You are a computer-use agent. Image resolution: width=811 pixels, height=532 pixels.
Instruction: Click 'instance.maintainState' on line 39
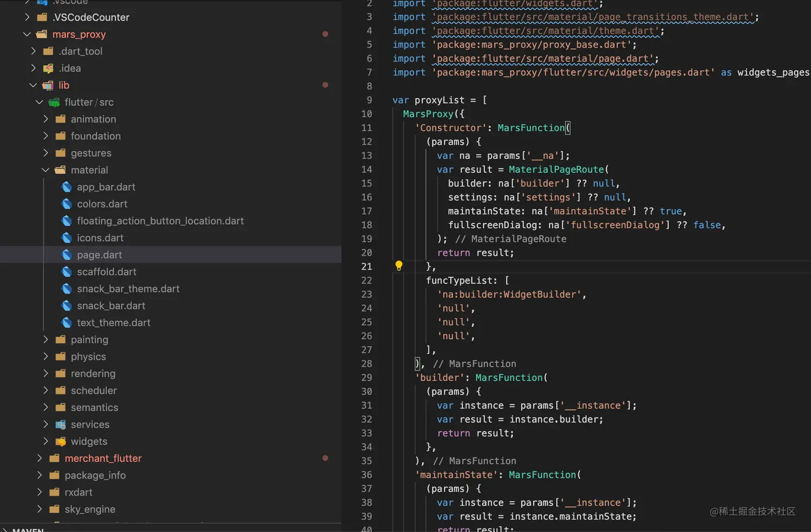click(x=570, y=516)
